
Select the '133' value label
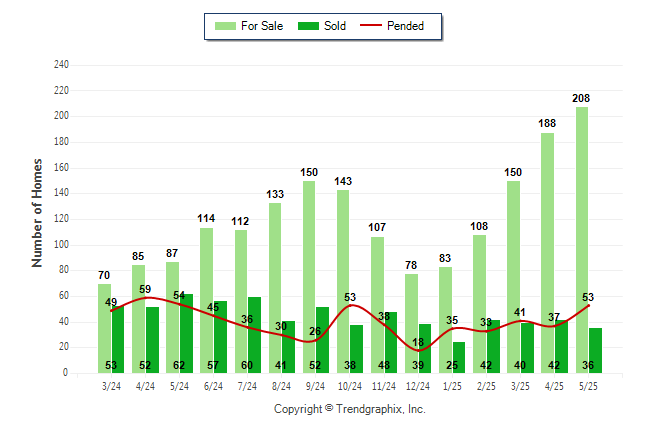pos(275,194)
